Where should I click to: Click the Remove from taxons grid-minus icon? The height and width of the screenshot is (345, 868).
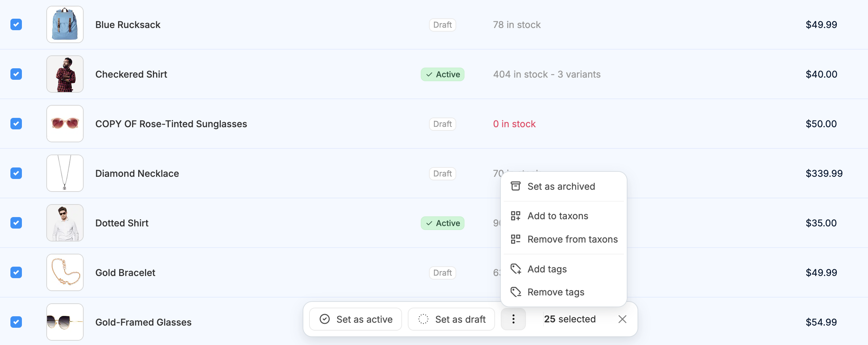(515, 239)
